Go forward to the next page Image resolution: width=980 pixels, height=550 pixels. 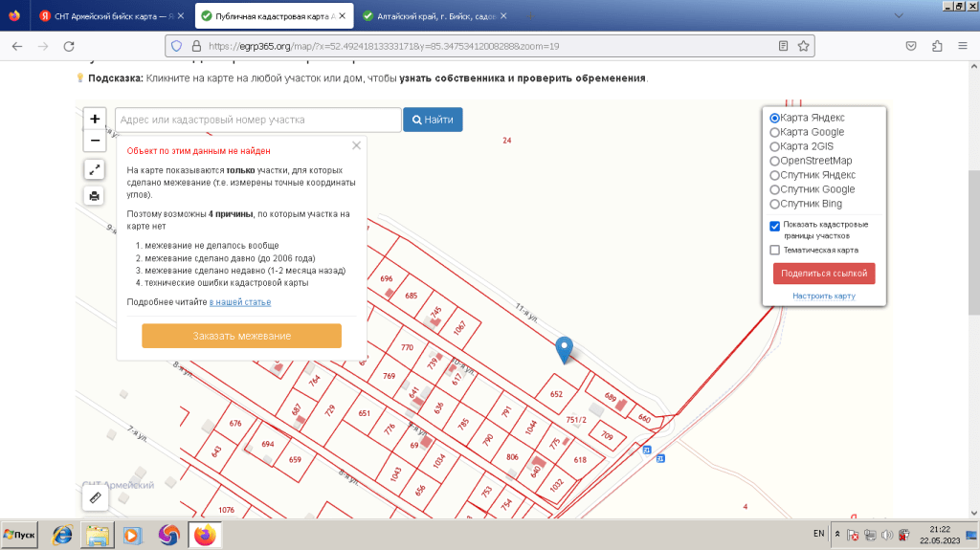43,46
